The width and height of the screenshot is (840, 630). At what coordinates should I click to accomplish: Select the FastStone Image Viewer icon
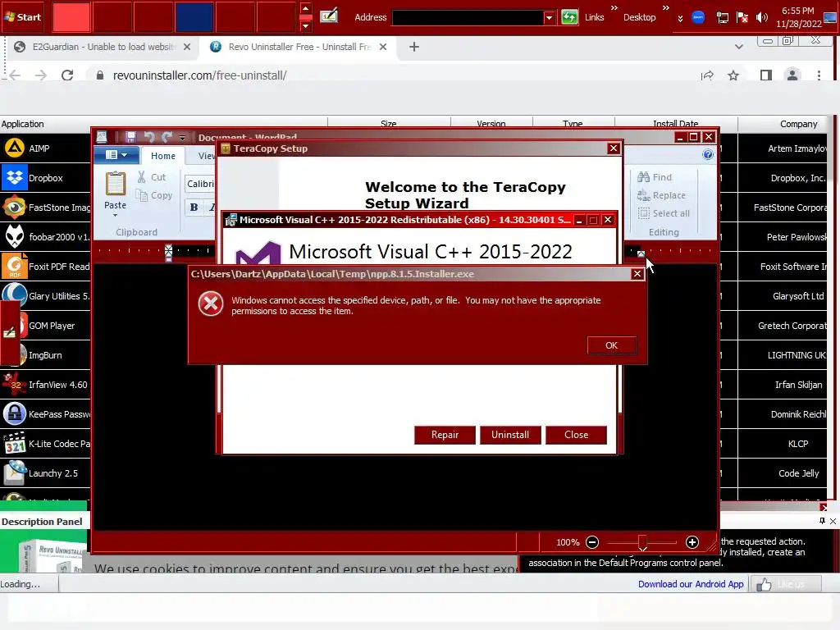pos(15,208)
